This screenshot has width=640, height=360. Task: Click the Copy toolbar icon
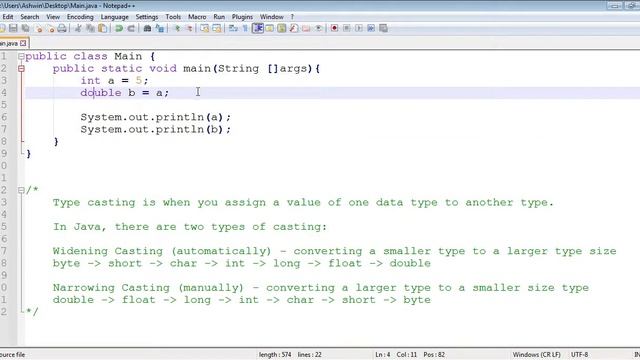pos(90,28)
